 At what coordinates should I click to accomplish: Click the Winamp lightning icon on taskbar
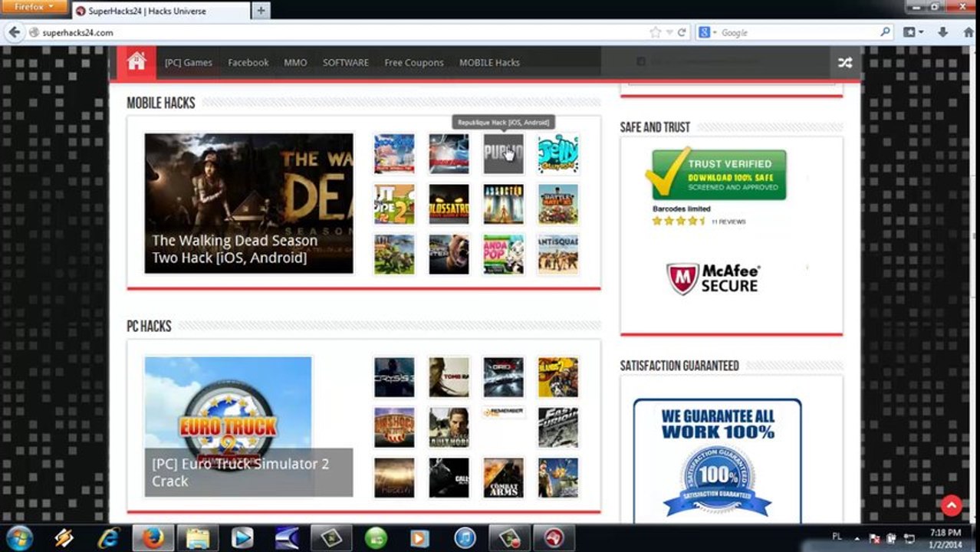[64, 538]
